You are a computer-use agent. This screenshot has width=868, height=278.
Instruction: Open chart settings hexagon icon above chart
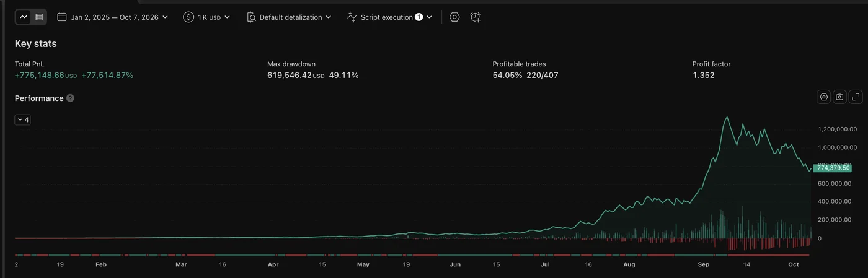(824, 97)
